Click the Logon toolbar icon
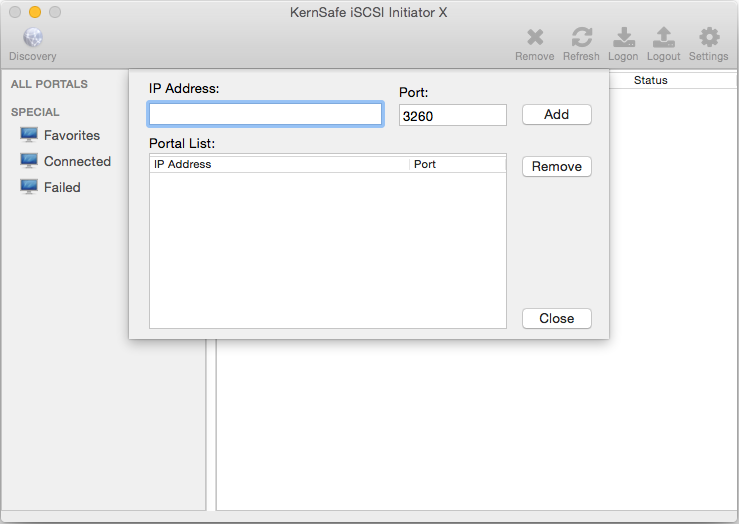This screenshot has width=739, height=524. (x=623, y=37)
